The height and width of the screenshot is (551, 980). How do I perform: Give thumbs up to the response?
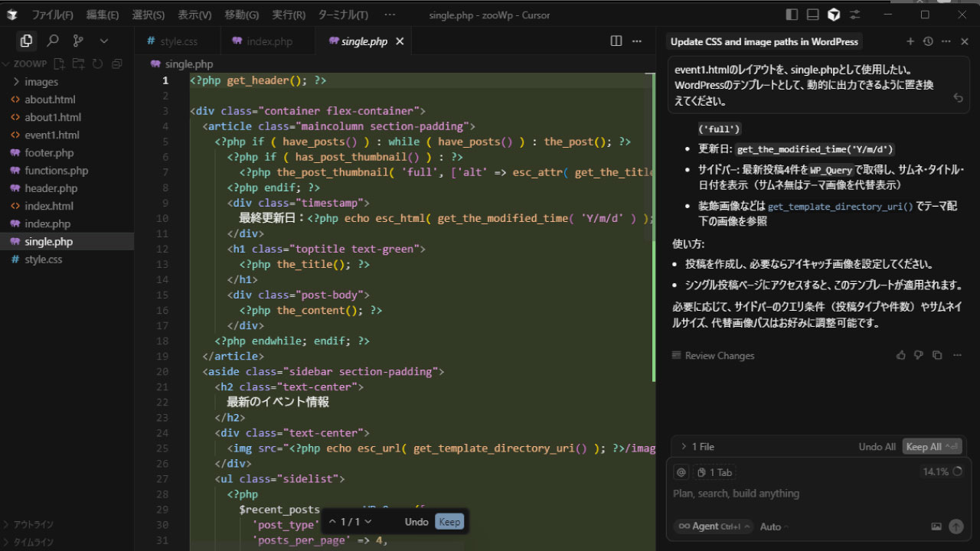[x=901, y=355]
